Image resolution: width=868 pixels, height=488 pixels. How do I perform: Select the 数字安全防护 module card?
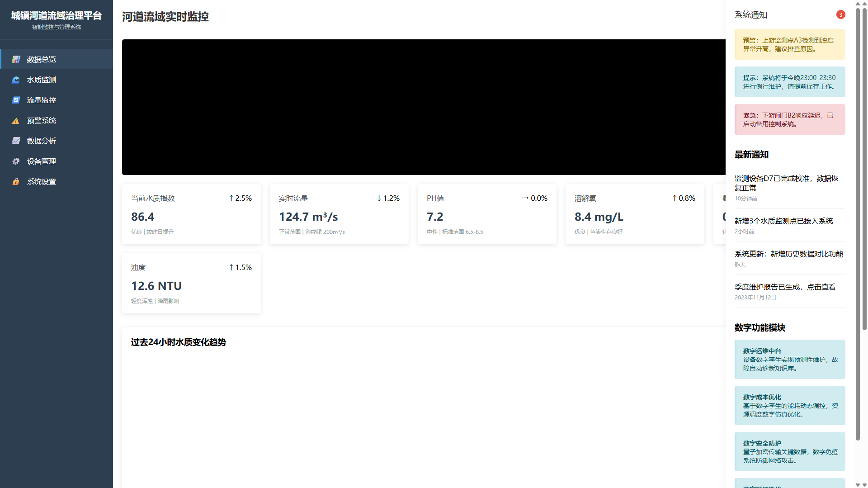(789, 451)
